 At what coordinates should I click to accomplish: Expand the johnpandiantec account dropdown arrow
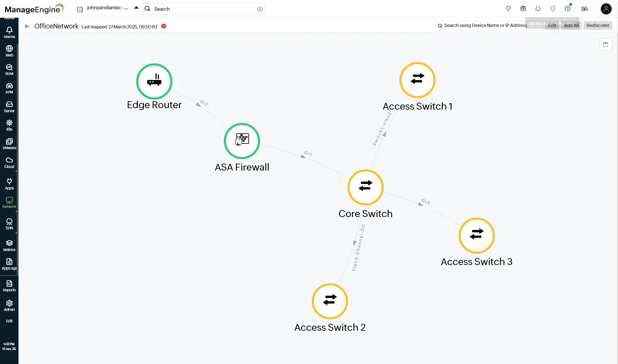136,8
